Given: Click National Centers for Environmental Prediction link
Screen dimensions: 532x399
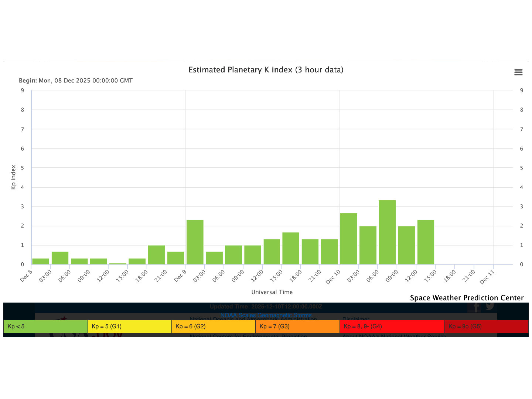Looking at the screenshot, I should [248, 336].
